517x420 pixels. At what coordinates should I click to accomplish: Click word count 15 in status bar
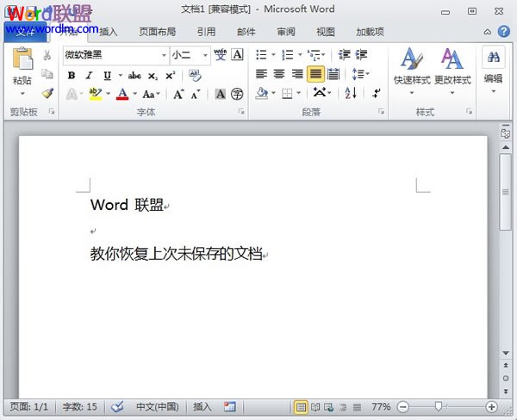coord(80,407)
